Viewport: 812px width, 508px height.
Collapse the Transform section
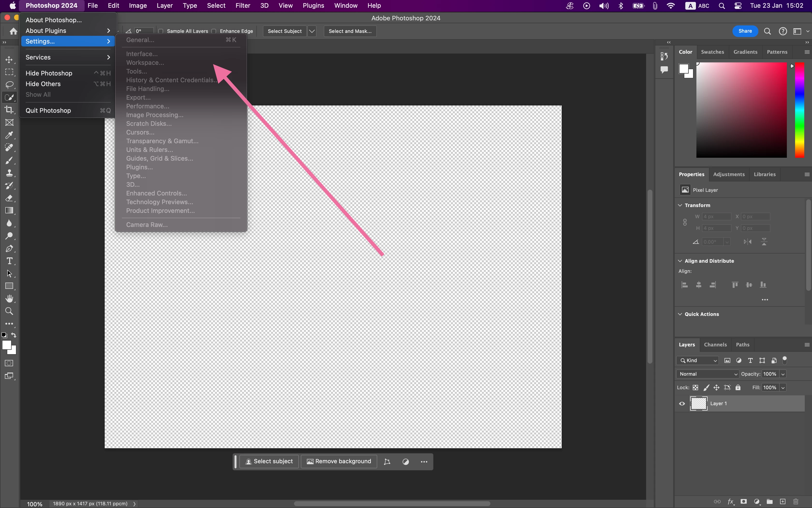[x=680, y=205]
